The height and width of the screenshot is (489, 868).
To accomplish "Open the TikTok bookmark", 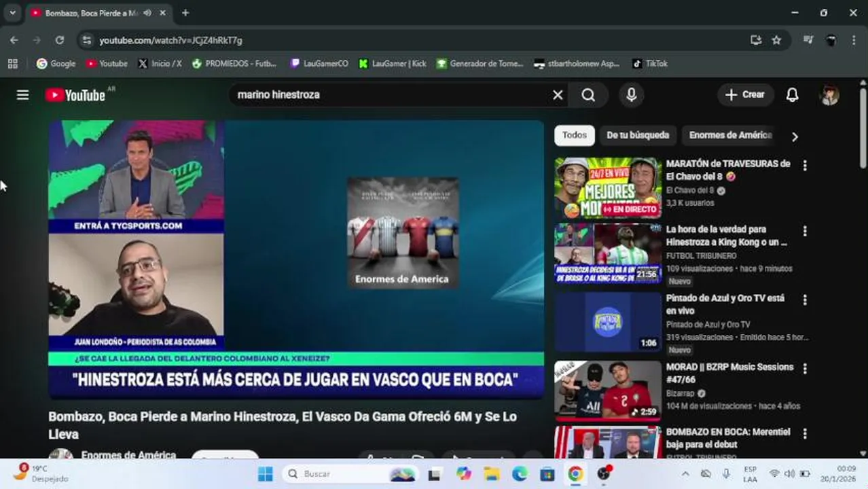I will pos(650,64).
